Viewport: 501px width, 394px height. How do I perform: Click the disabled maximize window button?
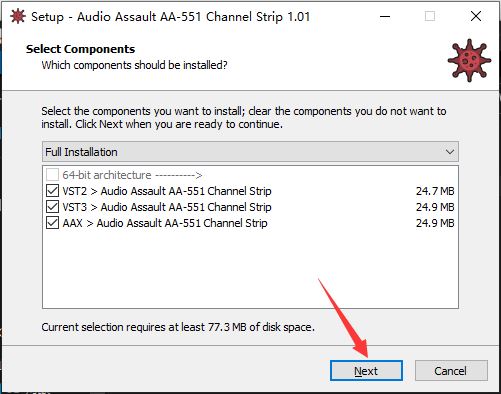click(x=430, y=16)
